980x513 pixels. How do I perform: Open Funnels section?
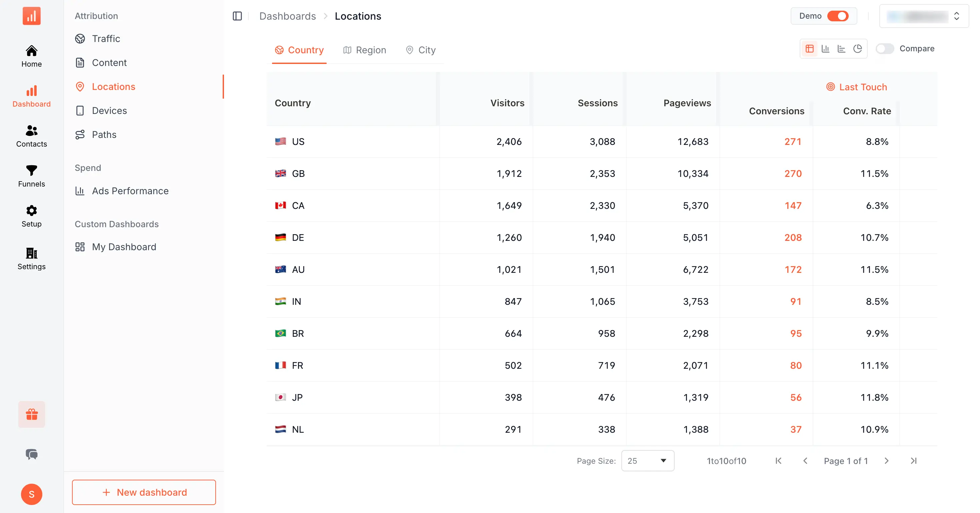click(x=32, y=176)
